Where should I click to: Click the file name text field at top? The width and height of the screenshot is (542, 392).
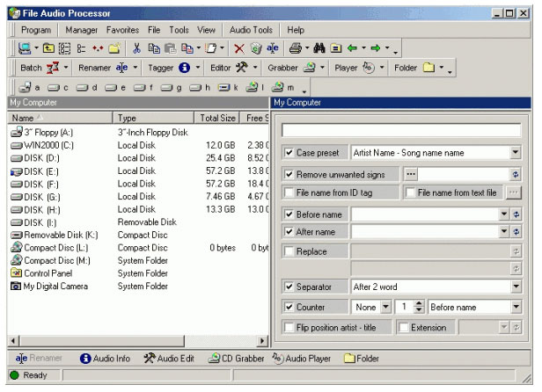pyautogui.click(x=401, y=130)
